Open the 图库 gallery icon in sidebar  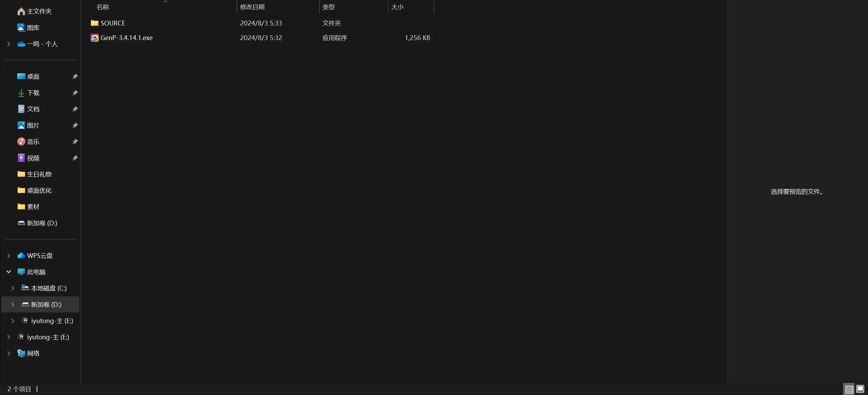click(x=21, y=27)
